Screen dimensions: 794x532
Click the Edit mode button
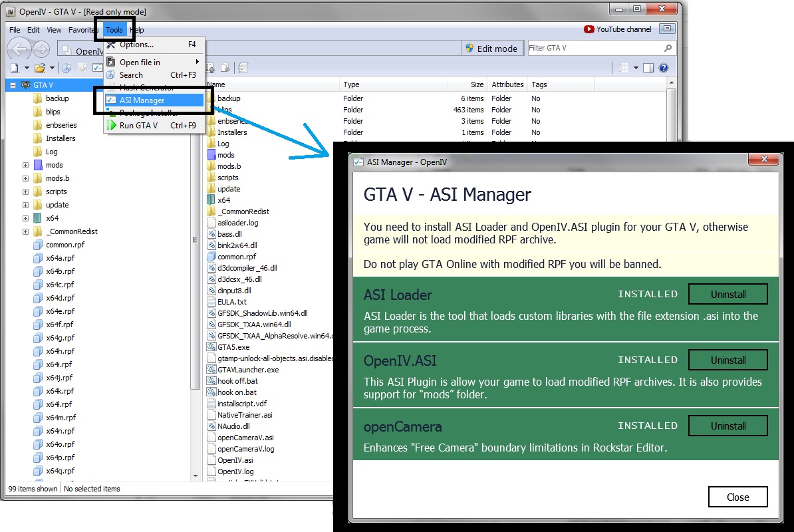click(x=492, y=49)
